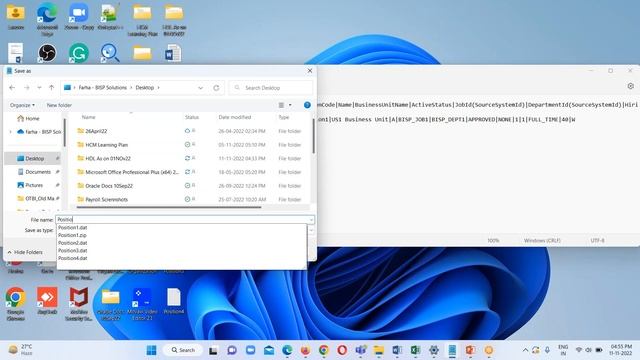Select the Oracle Docs 10Sep22 folder

pos(109,186)
